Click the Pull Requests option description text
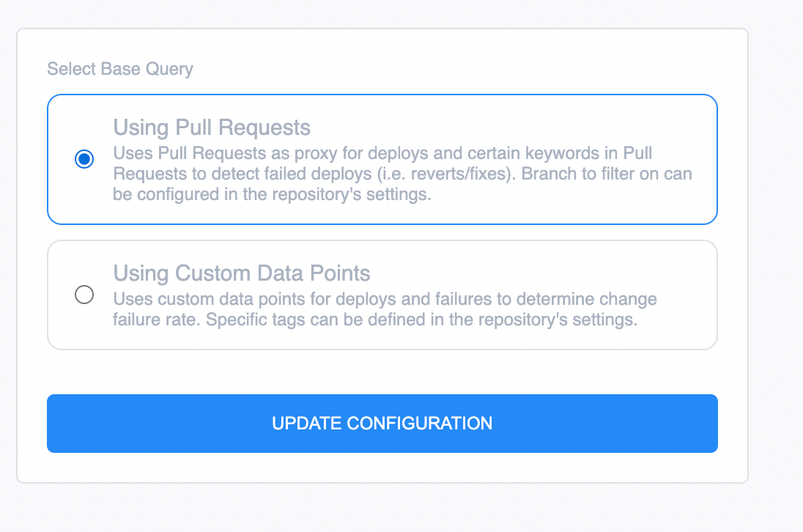The image size is (803, 532). pos(402,174)
